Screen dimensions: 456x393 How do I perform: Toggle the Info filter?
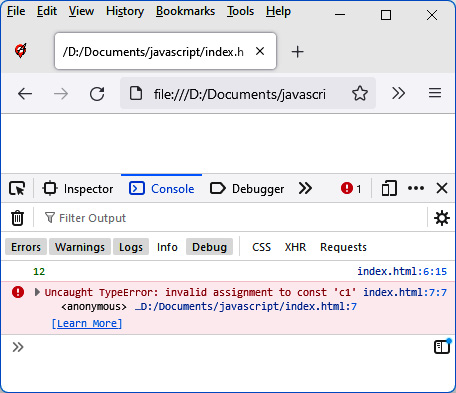[167, 247]
